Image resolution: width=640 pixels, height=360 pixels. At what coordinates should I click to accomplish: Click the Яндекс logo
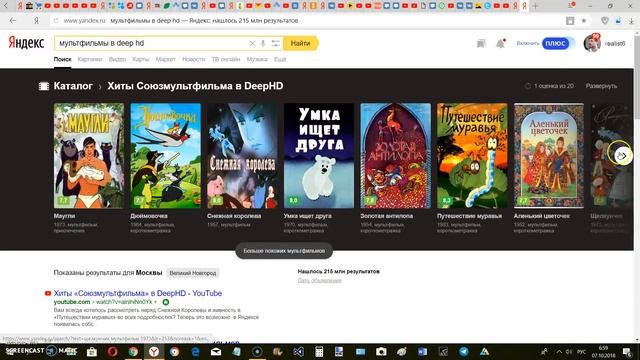coord(27,42)
